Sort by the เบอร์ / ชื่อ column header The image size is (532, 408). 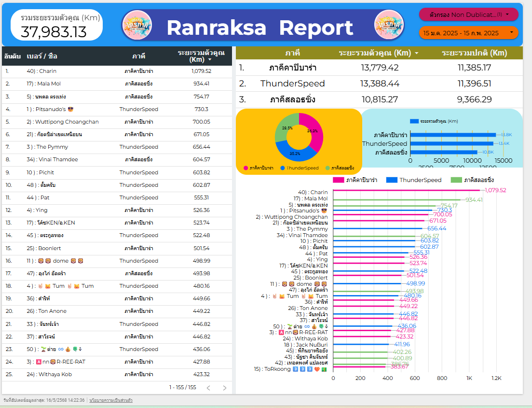click(x=42, y=56)
